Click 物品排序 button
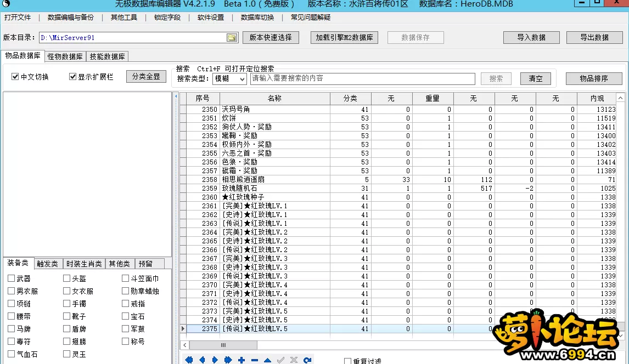 (x=594, y=78)
